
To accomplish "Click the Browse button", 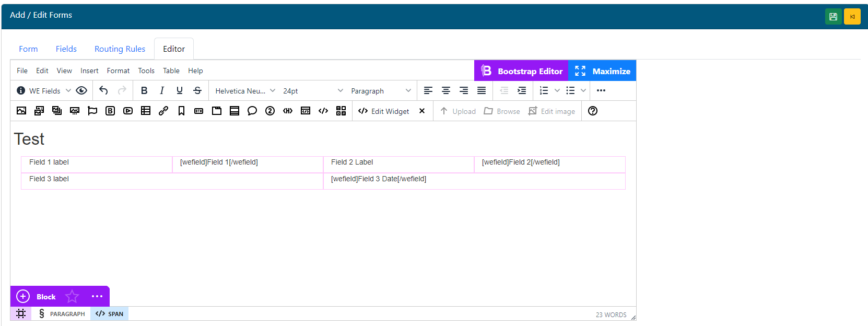I will [502, 111].
